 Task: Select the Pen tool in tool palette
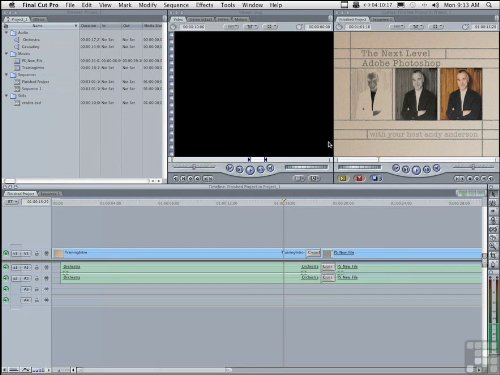tap(493, 265)
